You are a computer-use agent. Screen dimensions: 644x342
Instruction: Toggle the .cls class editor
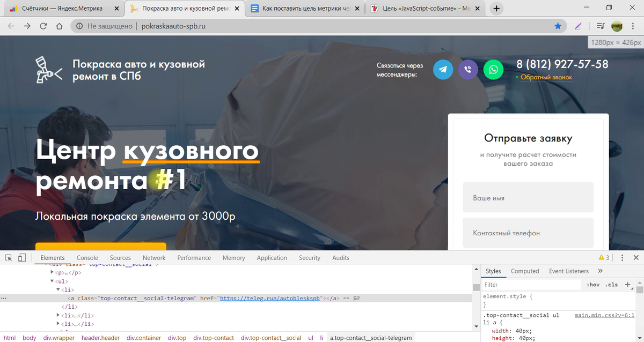pos(611,284)
